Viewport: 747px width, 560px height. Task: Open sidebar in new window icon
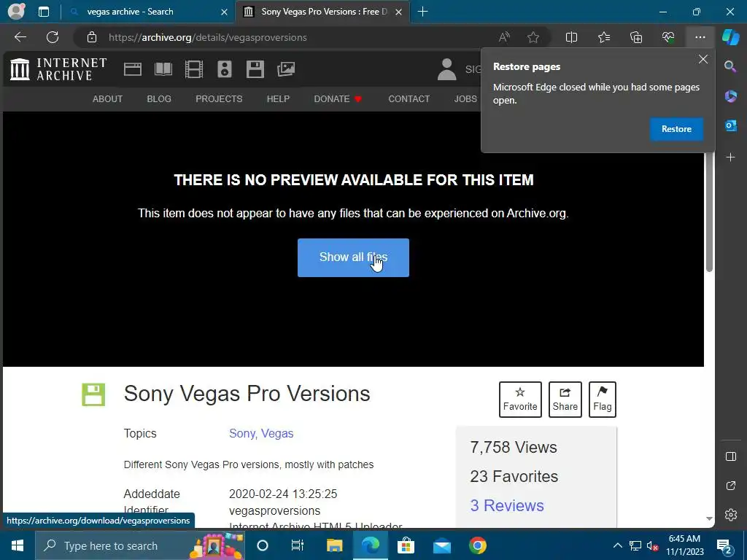pyautogui.click(x=731, y=486)
